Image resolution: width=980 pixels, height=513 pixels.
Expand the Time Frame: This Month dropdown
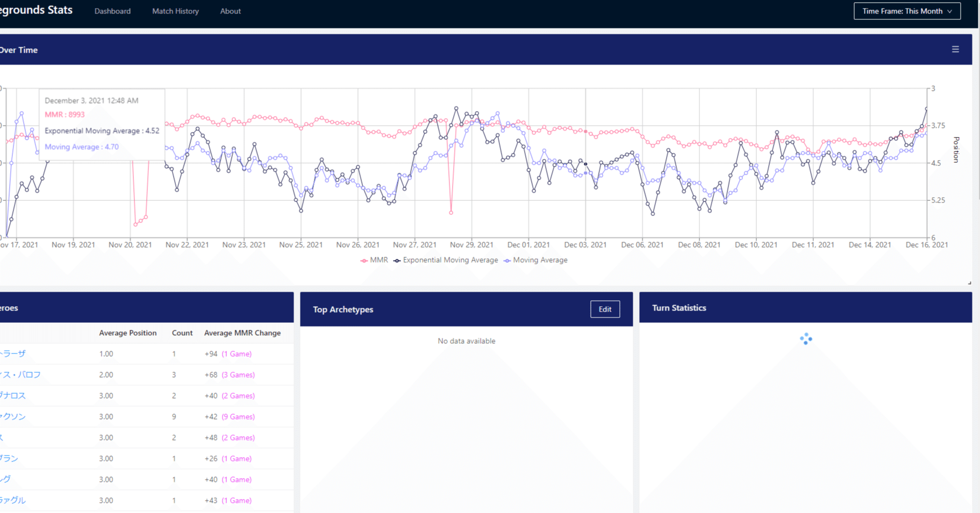907,11
